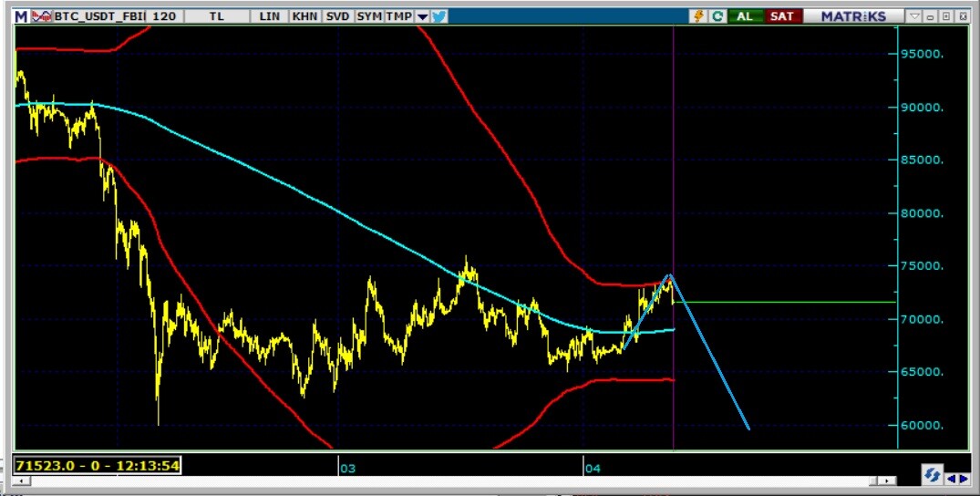
Task: Toggle the LIN scale mode
Action: 270,16
